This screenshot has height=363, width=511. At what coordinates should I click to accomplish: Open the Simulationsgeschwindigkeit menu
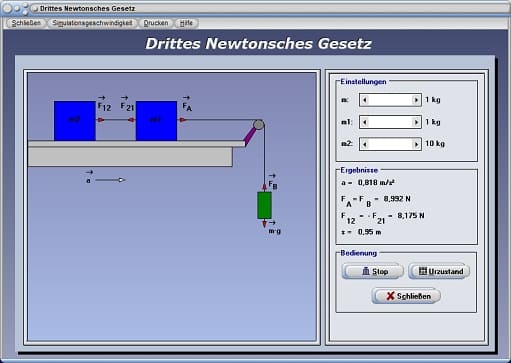click(92, 23)
